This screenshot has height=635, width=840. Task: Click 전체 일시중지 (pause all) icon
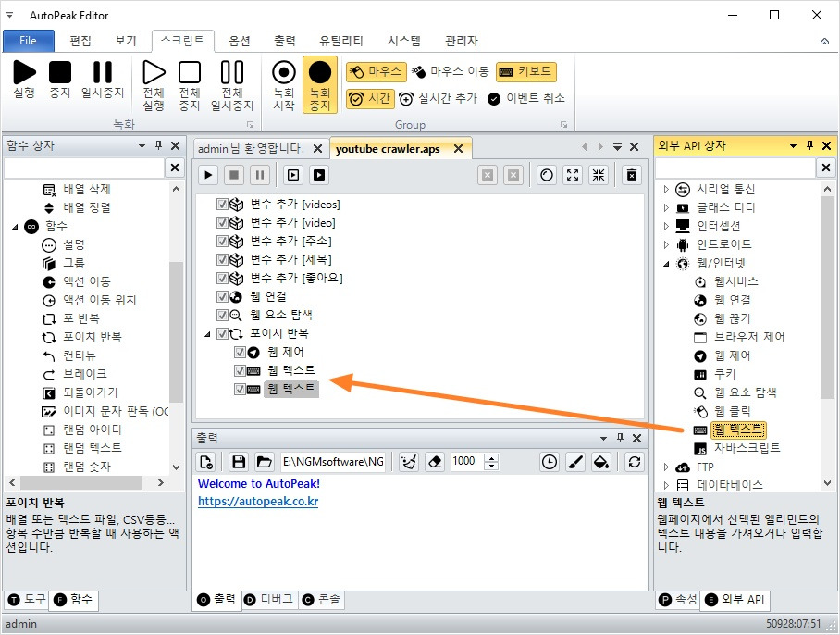[232, 72]
